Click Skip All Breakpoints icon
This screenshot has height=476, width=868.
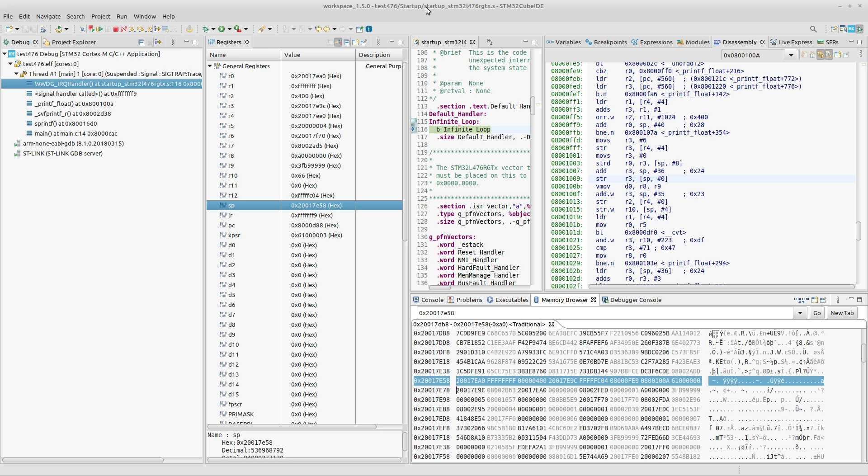coord(82,29)
